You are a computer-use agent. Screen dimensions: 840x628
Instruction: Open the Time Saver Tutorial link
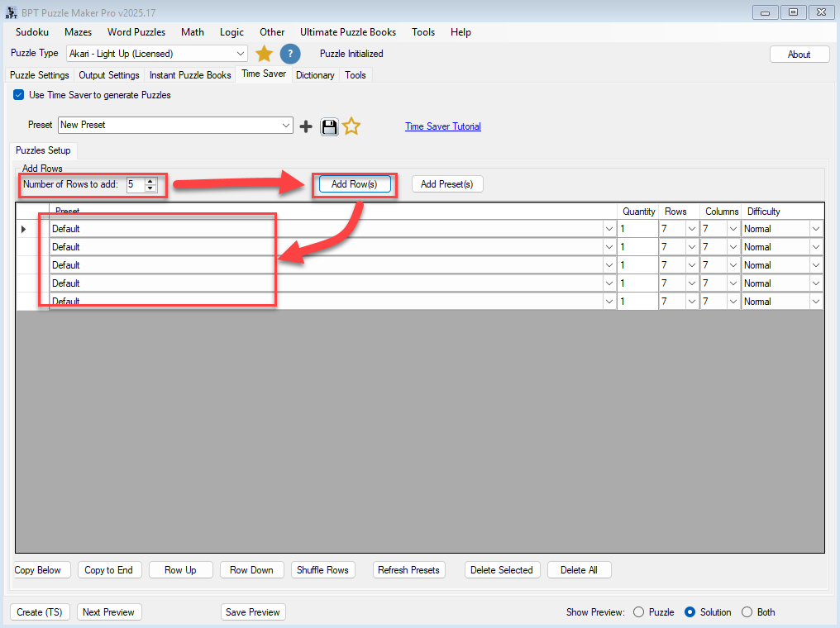point(442,126)
